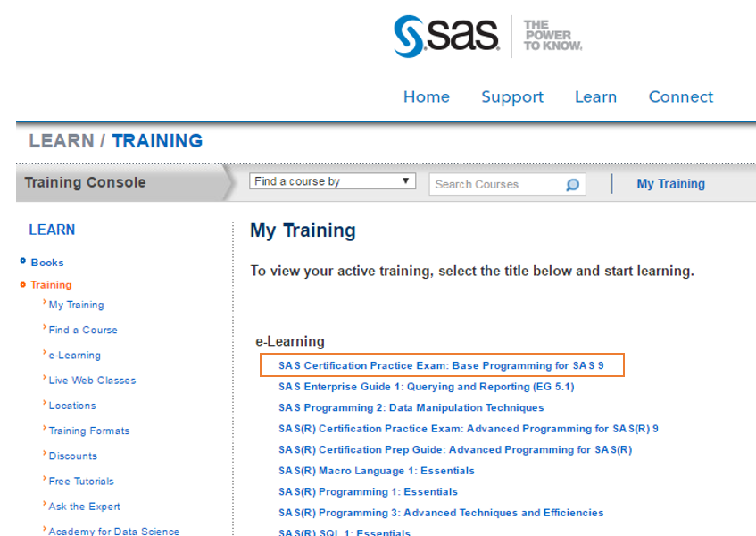Viewport: 756px width, 536px height.
Task: Open SAS(R) Programming 3: Advanced Techniques
Action: tap(441, 513)
